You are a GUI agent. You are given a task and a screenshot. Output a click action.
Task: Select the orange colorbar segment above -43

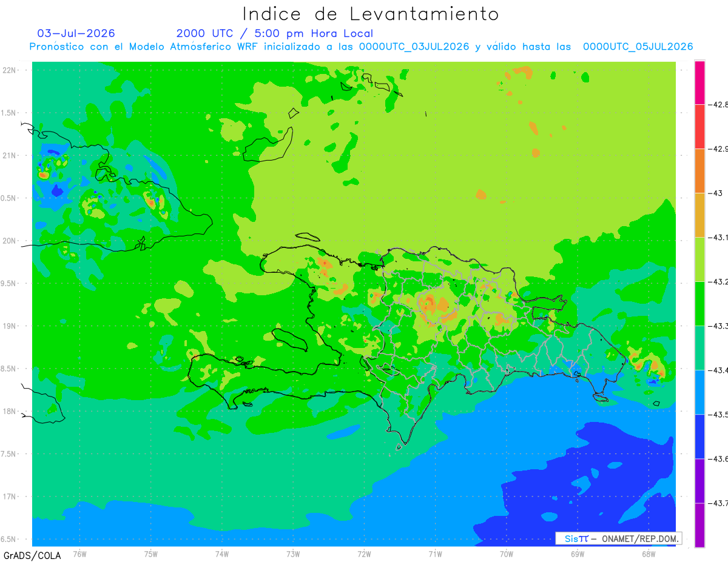coord(699,170)
